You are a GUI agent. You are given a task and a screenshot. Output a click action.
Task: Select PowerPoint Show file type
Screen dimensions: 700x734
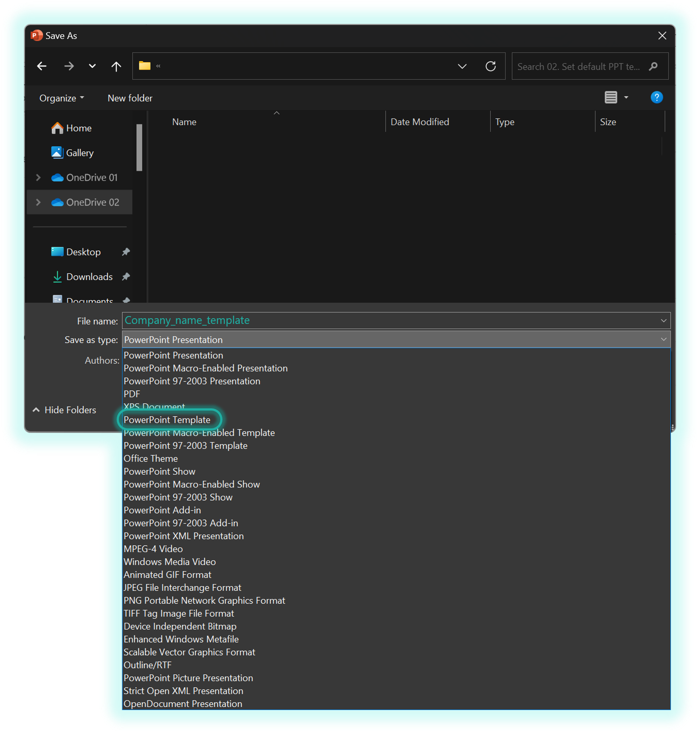point(396,472)
